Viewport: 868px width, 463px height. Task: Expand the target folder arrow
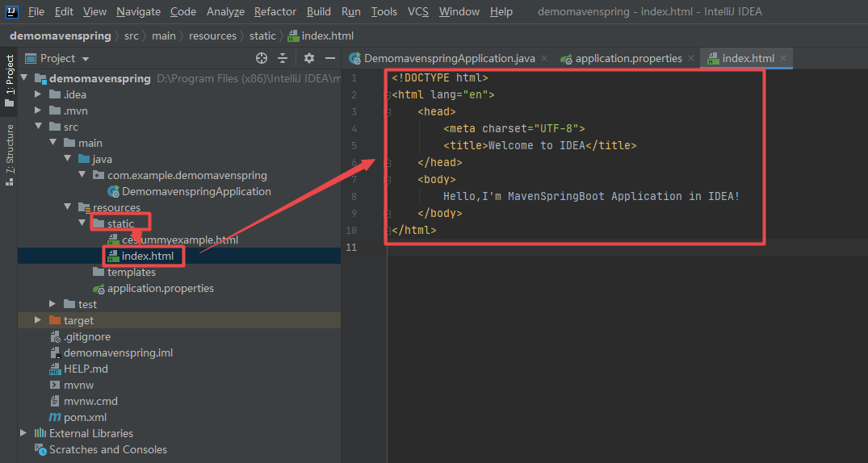coord(38,320)
